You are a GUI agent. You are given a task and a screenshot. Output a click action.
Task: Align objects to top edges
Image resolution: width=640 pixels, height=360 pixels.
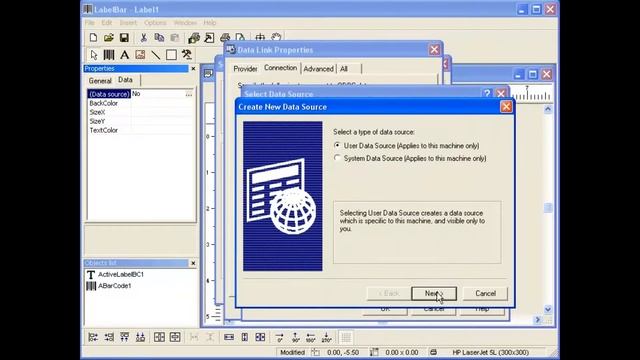click(x=124, y=337)
